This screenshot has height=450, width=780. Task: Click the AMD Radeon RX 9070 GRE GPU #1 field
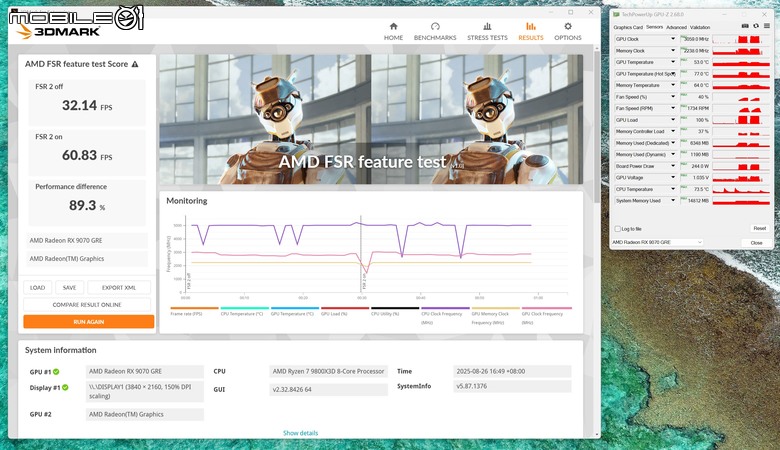point(145,371)
